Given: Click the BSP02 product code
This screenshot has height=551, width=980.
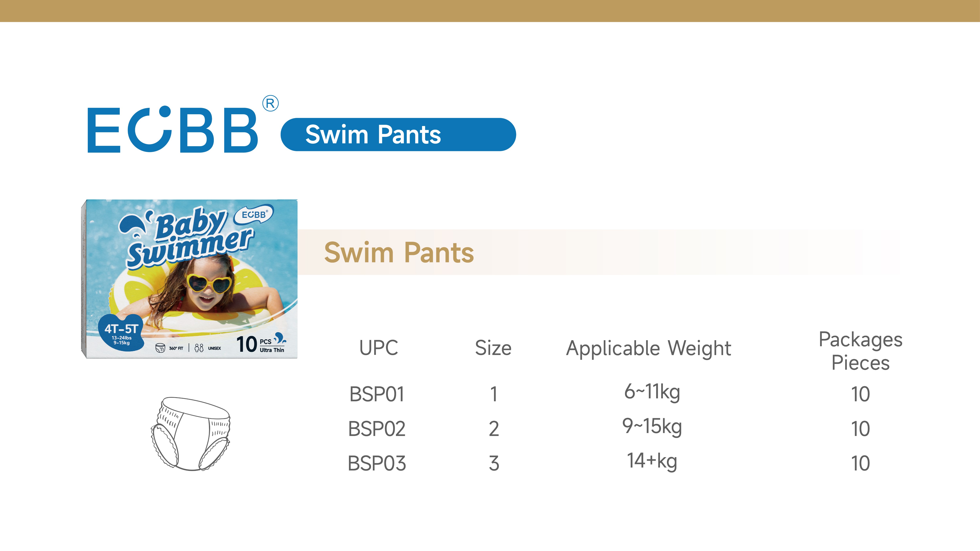Looking at the screenshot, I should [377, 429].
